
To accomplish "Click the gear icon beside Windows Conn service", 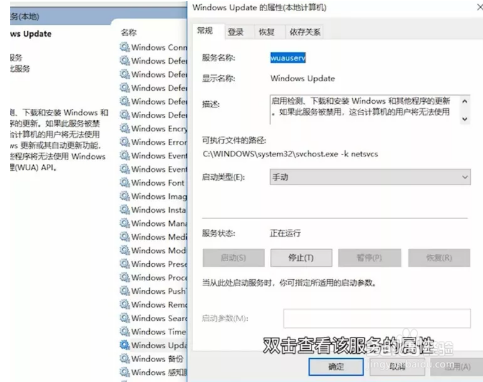I will 125,47.
